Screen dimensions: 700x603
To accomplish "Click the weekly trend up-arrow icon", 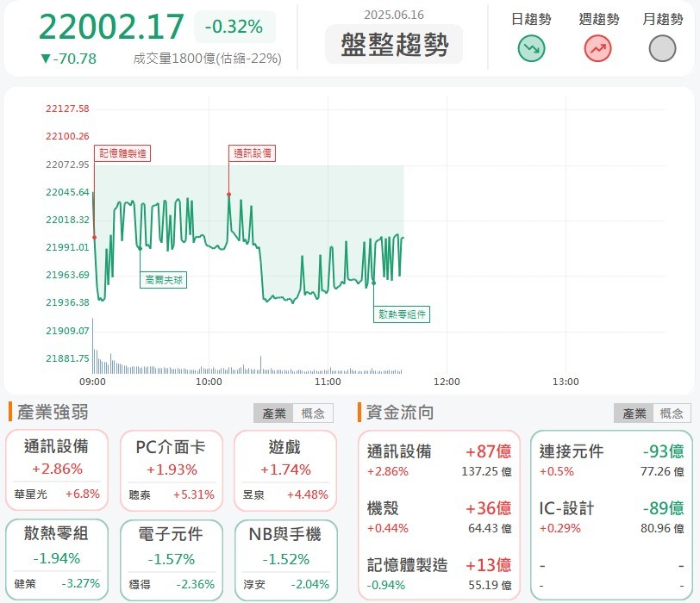I will (597, 48).
